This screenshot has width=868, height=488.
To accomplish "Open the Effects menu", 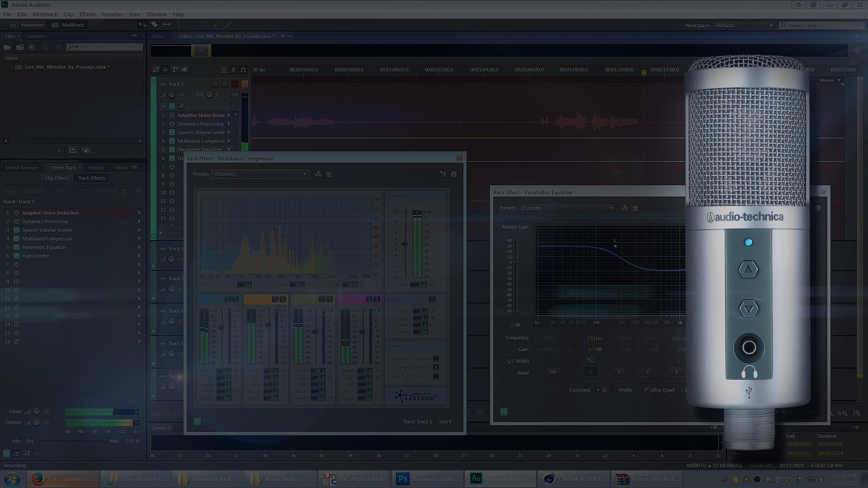I will point(87,14).
